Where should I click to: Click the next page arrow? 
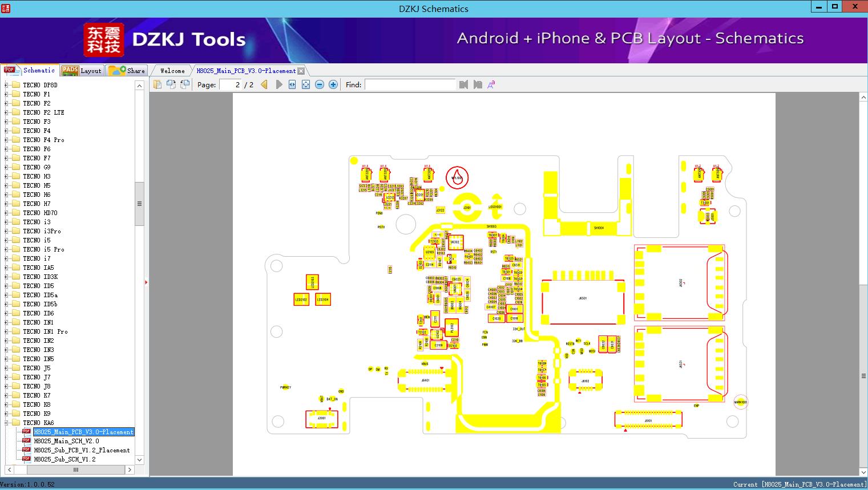278,84
